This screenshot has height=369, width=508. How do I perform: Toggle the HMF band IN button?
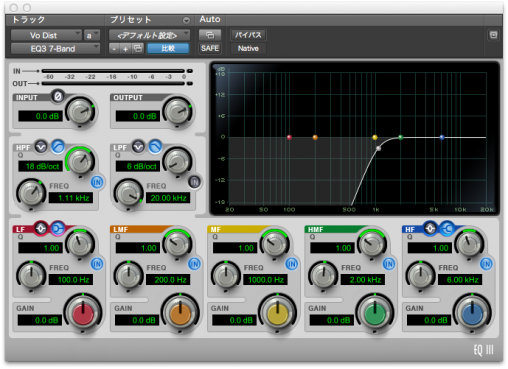tap(389, 264)
